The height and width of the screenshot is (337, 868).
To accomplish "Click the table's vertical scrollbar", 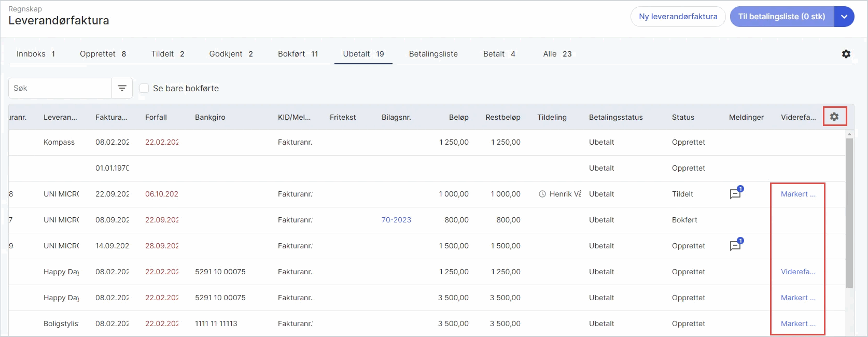I will coord(849,213).
